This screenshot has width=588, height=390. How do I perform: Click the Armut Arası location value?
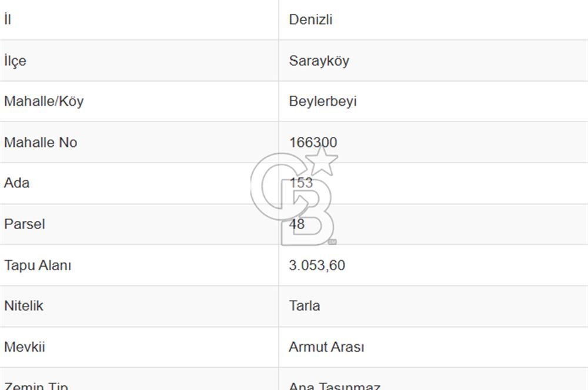(326, 347)
